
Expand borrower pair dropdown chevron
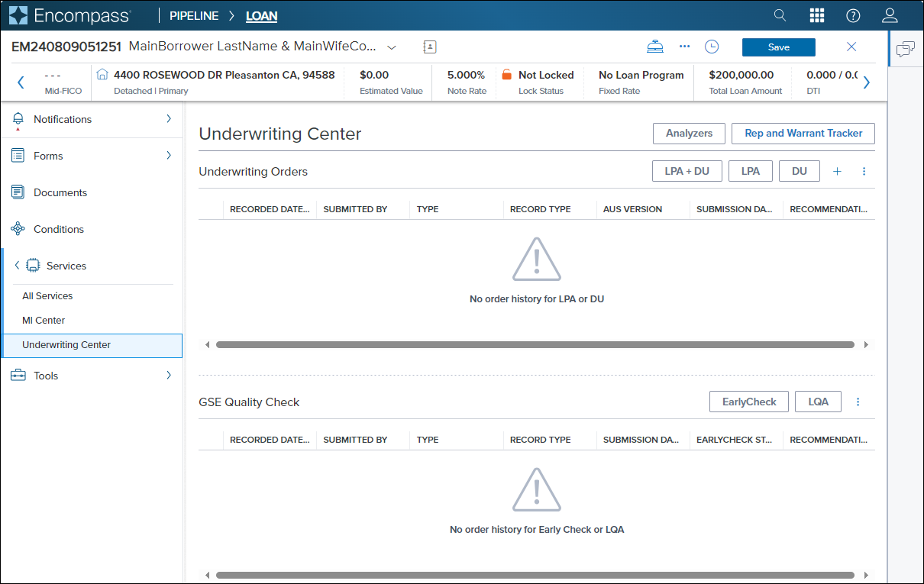[392, 47]
